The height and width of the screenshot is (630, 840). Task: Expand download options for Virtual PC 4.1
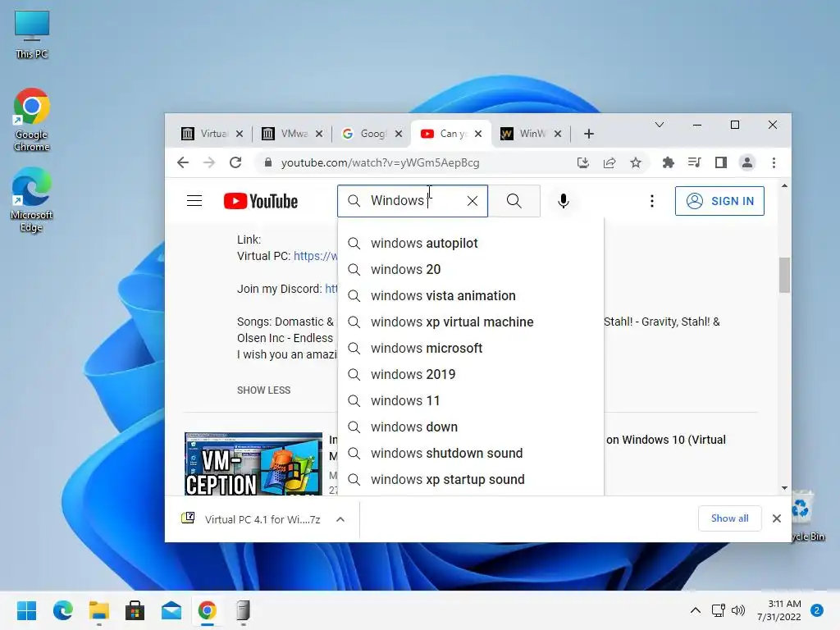pyautogui.click(x=340, y=519)
